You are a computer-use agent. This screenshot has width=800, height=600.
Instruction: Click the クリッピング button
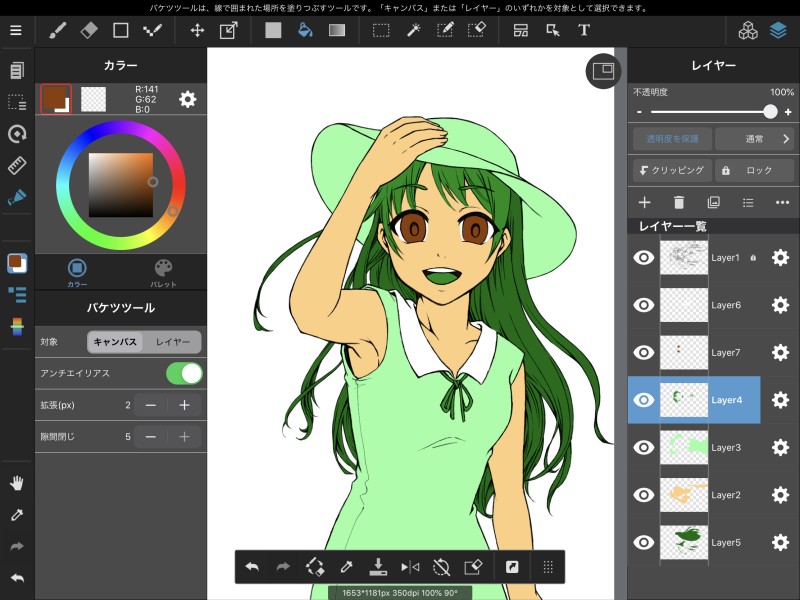[670, 170]
